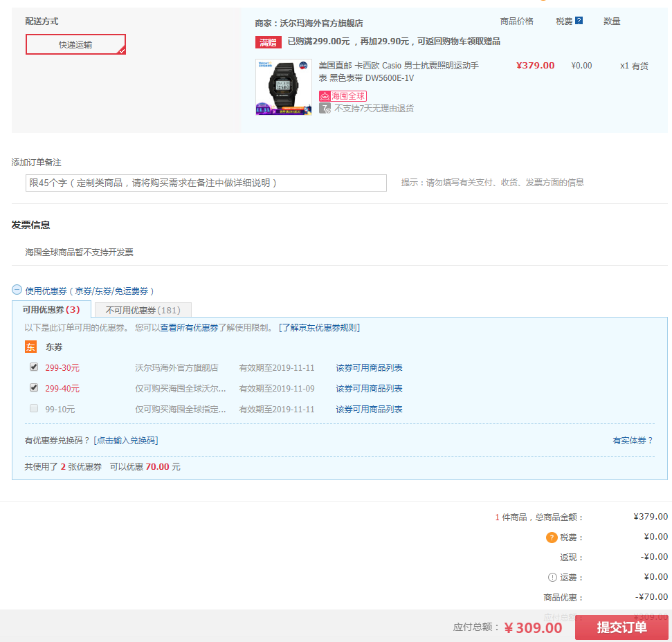
Task: Uncheck the 299-40元 coupon checkbox
Action: (34, 387)
